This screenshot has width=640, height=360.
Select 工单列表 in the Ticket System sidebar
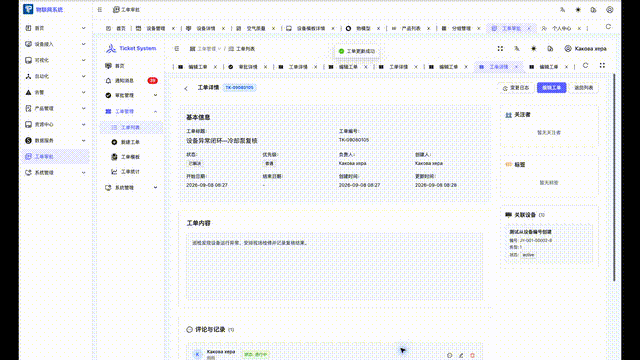click(x=131, y=127)
